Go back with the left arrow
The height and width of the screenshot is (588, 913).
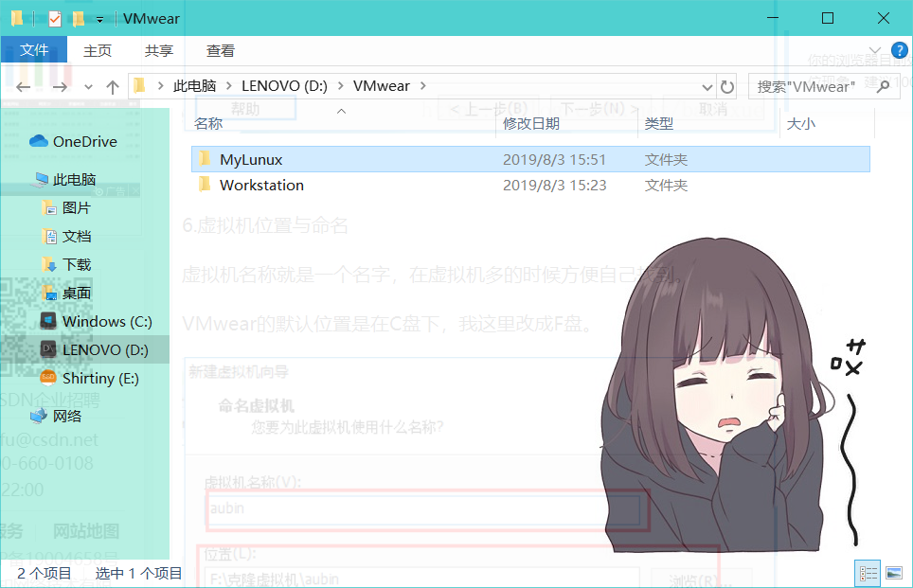coord(24,87)
